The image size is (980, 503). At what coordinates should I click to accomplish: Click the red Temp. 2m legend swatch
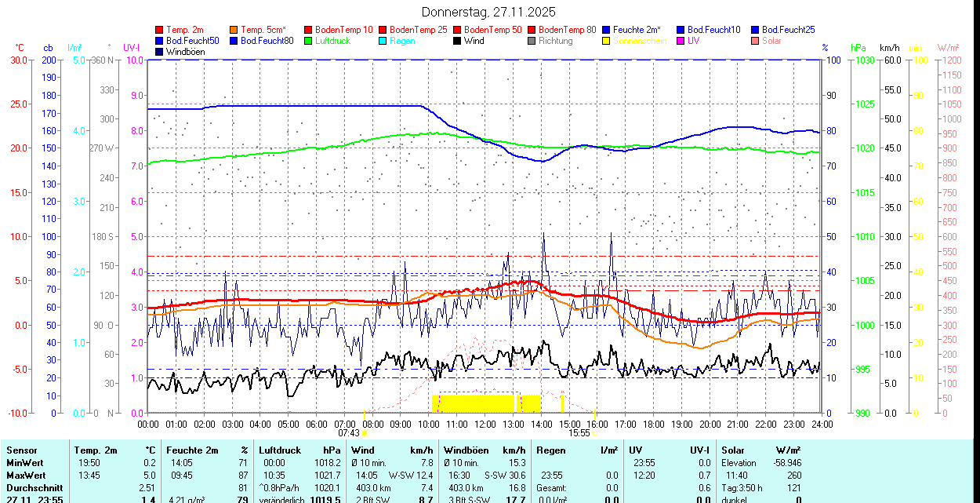click(160, 30)
